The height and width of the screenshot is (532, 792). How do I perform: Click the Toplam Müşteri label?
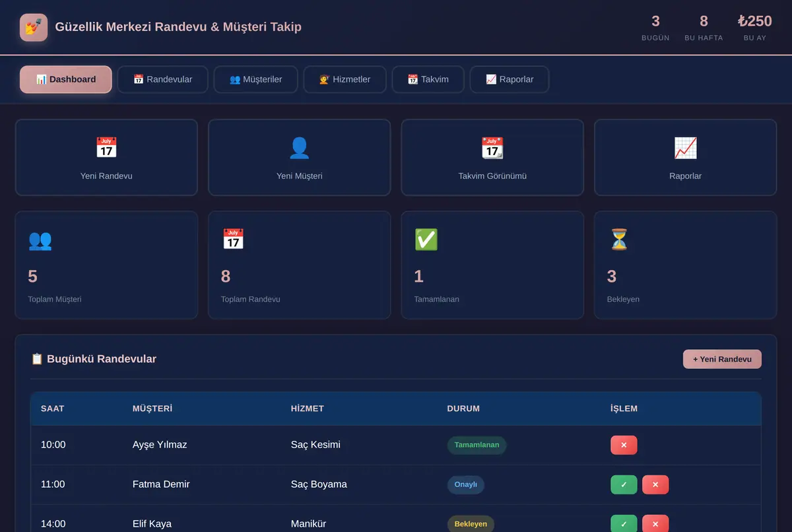point(55,300)
